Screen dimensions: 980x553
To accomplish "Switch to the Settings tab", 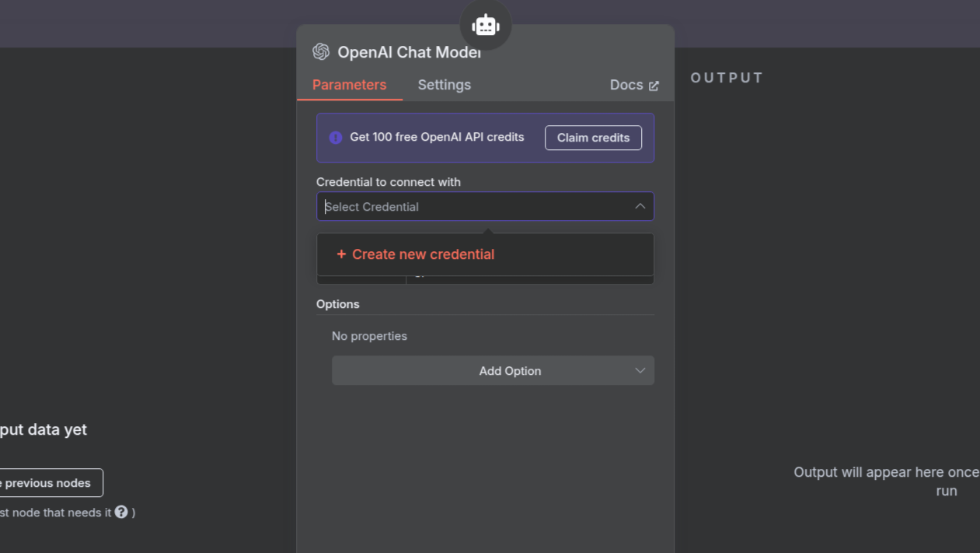I will [444, 85].
